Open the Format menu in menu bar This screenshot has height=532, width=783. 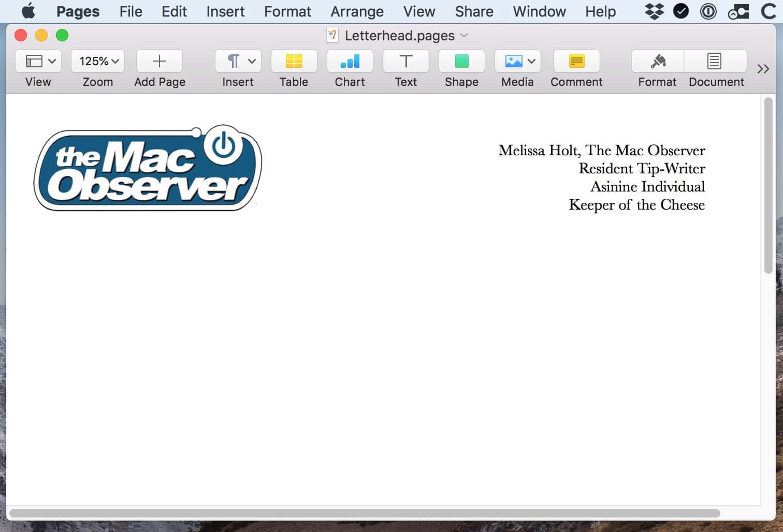287,11
